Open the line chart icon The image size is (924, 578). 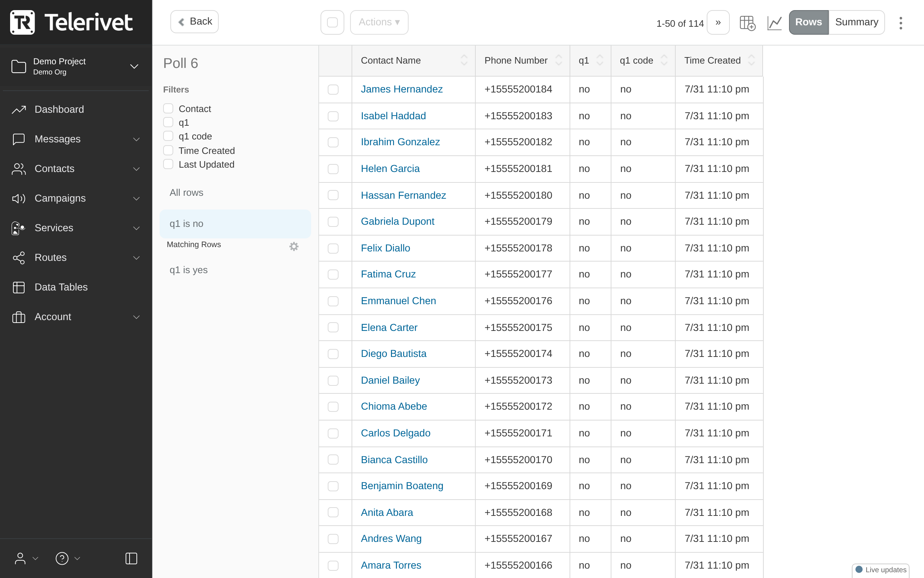[774, 23]
